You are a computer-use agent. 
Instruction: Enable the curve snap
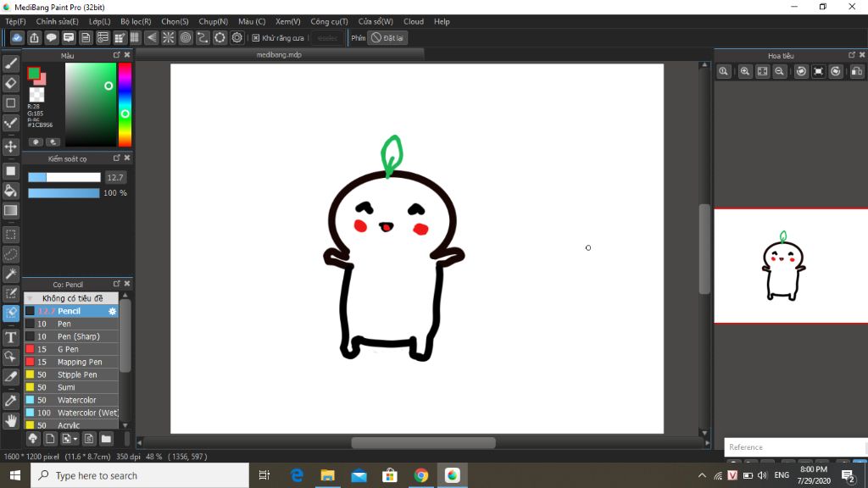203,37
